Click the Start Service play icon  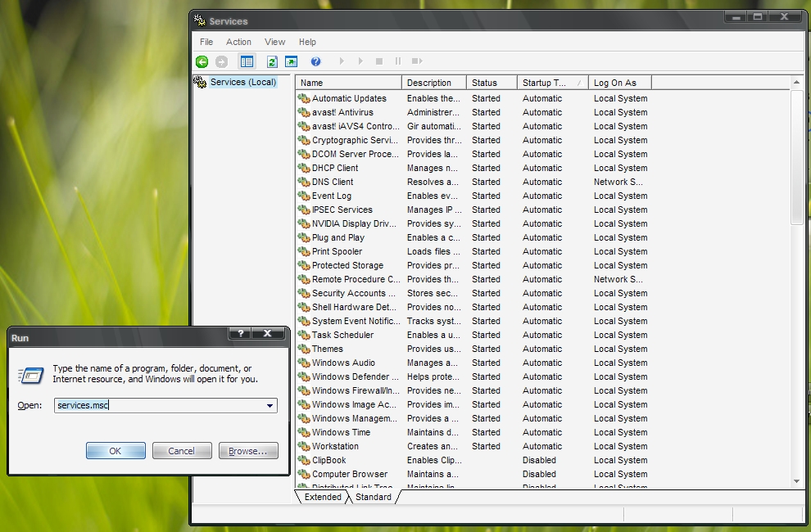click(x=342, y=61)
